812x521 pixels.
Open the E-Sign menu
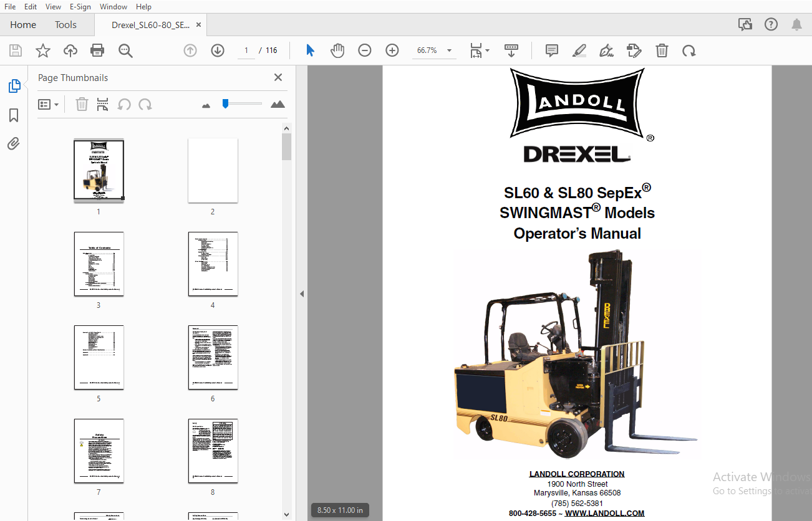80,6
